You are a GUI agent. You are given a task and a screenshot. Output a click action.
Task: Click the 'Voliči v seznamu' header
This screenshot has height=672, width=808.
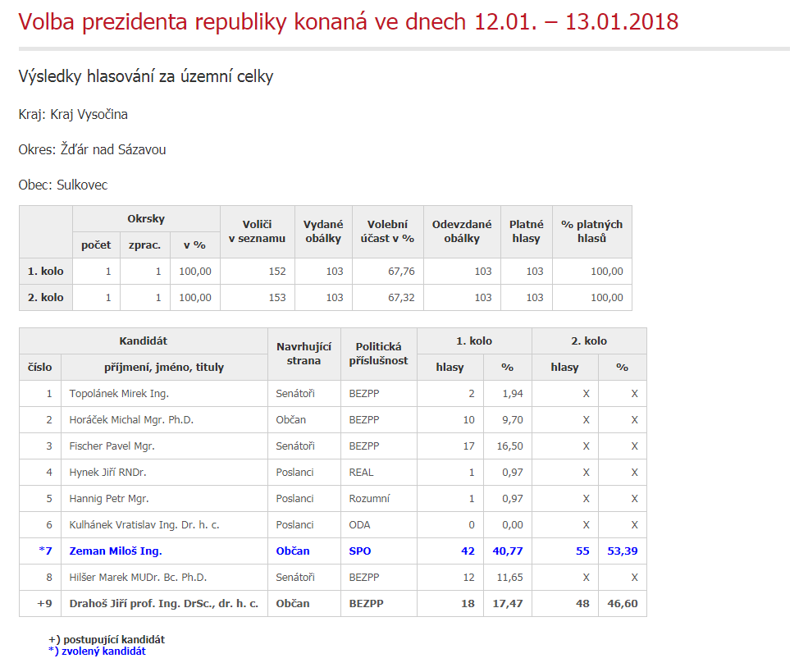257,231
